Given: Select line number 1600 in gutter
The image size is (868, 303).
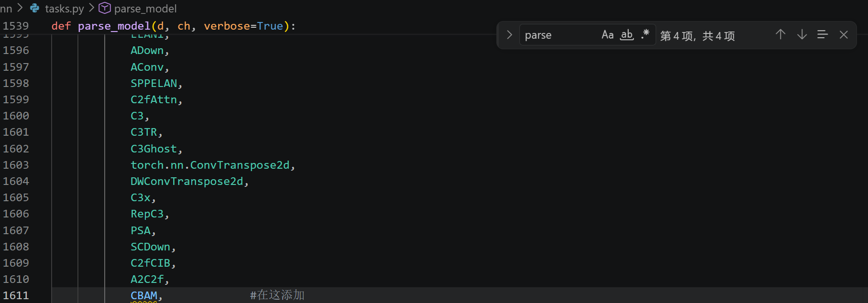Looking at the screenshot, I should tap(16, 116).
